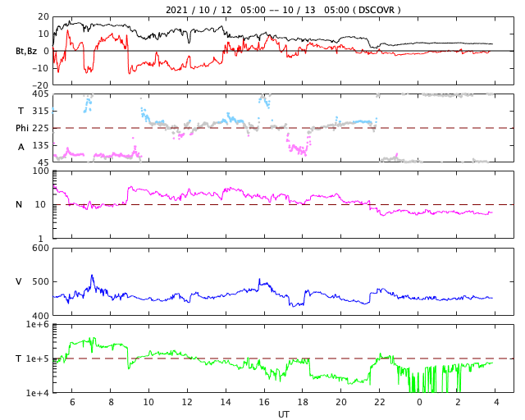Click the UT label under the time axis
The height and width of the screenshot is (420, 525).
[283, 414]
